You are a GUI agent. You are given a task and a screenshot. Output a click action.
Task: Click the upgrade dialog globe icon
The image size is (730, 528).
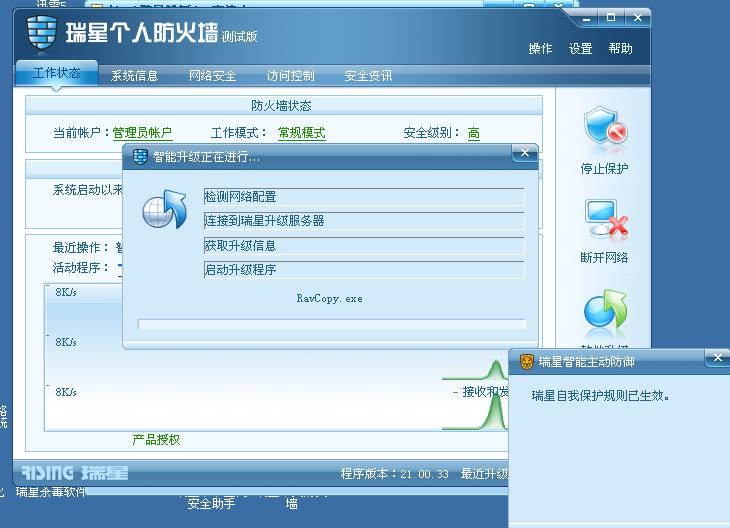164,209
